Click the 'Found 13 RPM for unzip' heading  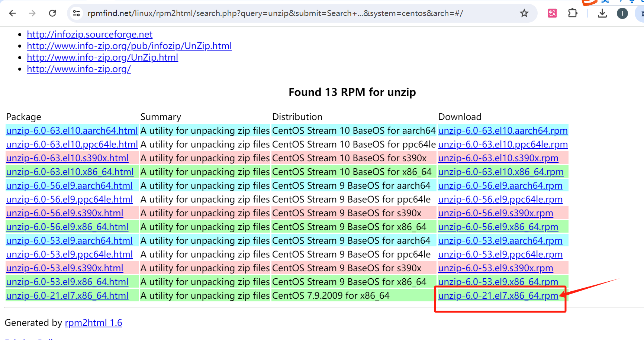click(x=352, y=92)
